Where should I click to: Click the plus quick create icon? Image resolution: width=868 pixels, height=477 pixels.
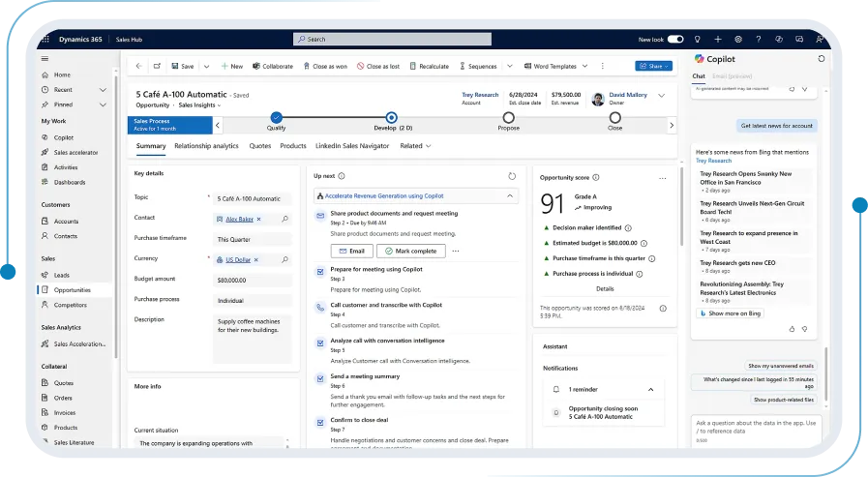718,40
